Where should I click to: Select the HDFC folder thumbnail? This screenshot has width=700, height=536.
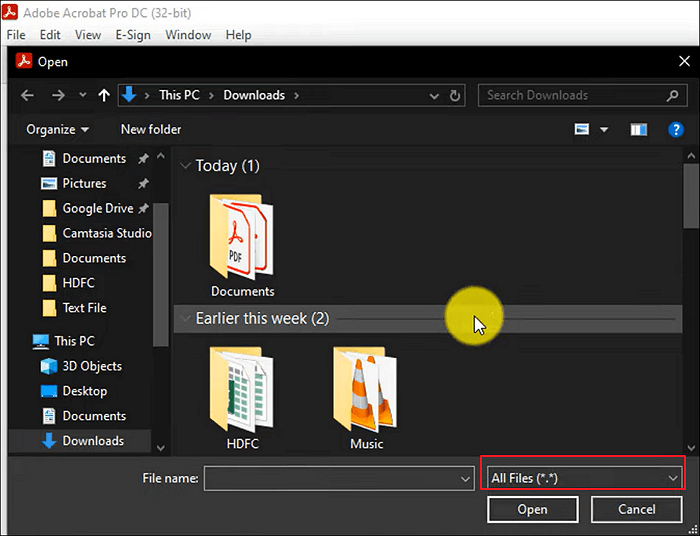click(x=242, y=398)
